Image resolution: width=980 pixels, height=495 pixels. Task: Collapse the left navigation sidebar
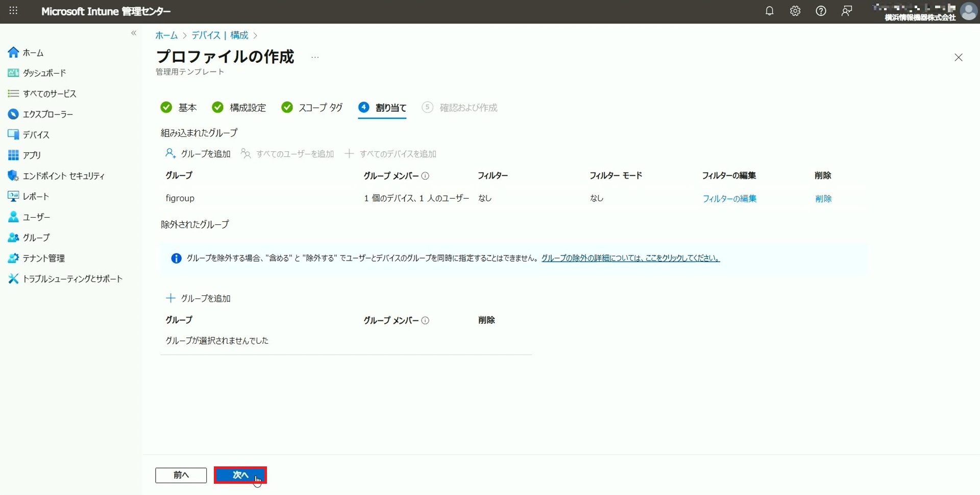(134, 33)
